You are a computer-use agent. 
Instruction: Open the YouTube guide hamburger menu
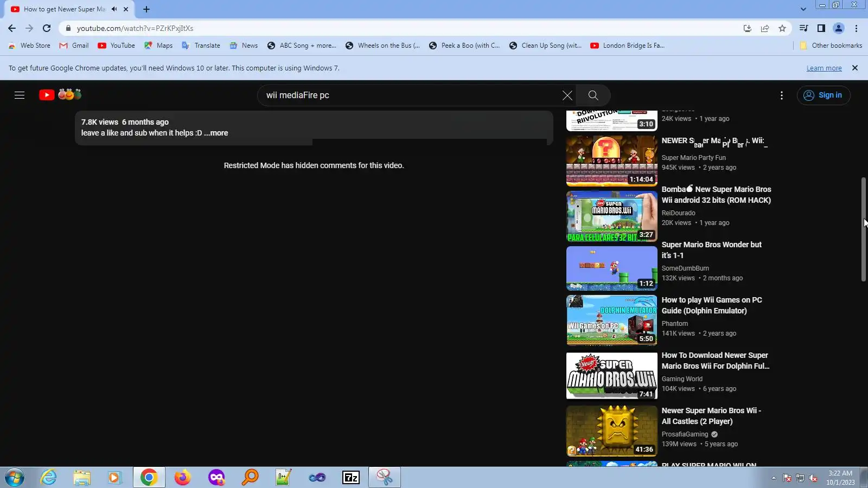[x=20, y=95]
